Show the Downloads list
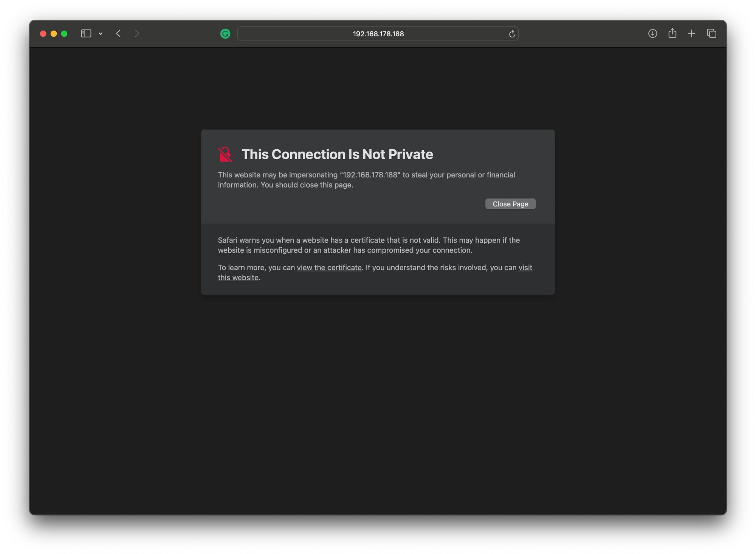Image resolution: width=756 pixels, height=554 pixels. [x=652, y=34]
